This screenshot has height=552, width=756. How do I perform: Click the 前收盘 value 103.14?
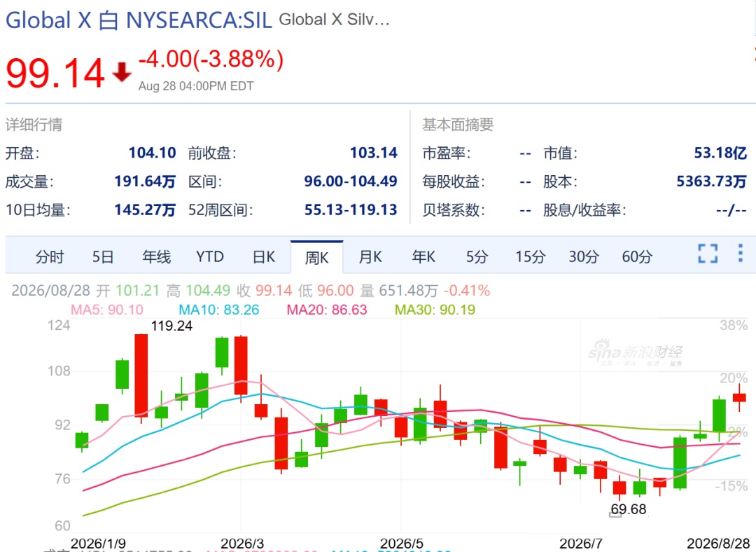[374, 153]
